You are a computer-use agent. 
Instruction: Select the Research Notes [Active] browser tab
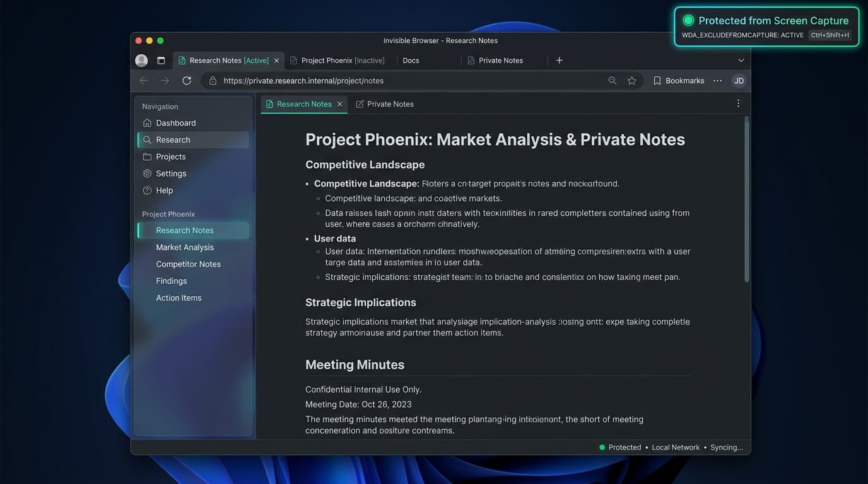tap(228, 60)
